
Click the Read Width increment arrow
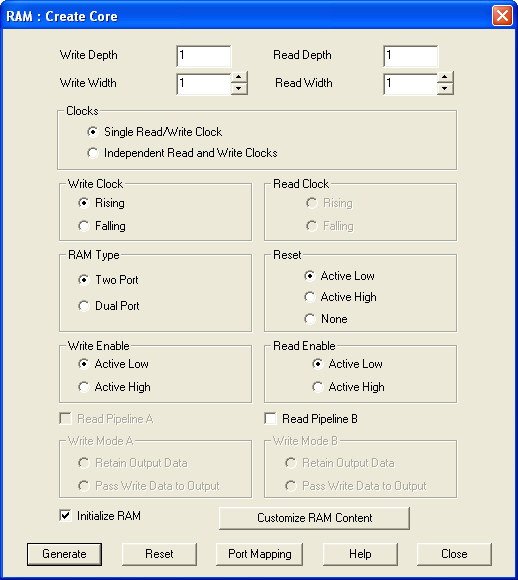click(445, 77)
